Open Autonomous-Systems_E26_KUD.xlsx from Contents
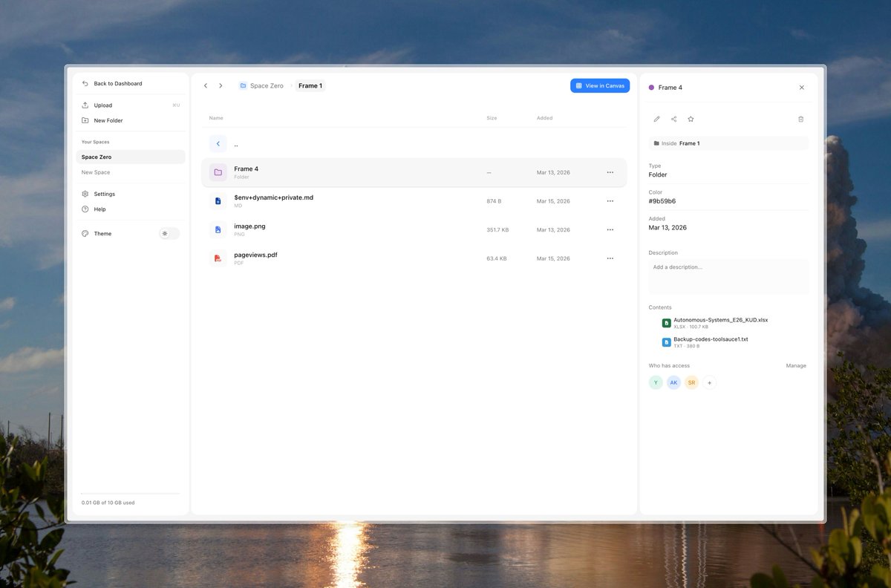 coord(721,323)
